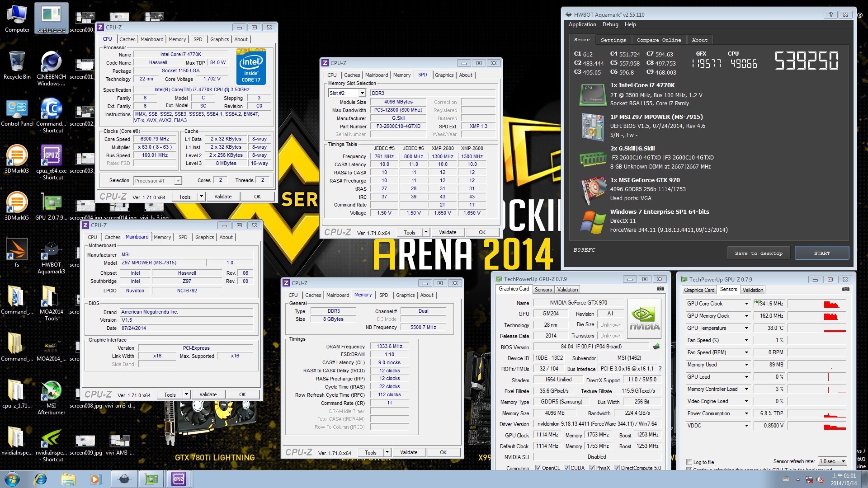The height and width of the screenshot is (488, 868).
Task: Click the Bus Interface question mark in GPU-Z
Action: [x=660, y=369]
